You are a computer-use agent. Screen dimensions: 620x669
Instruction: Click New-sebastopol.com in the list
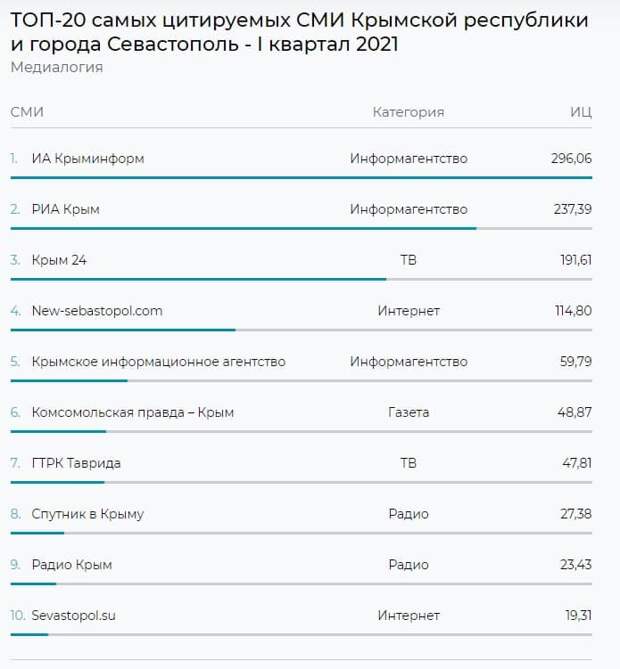tap(97, 311)
